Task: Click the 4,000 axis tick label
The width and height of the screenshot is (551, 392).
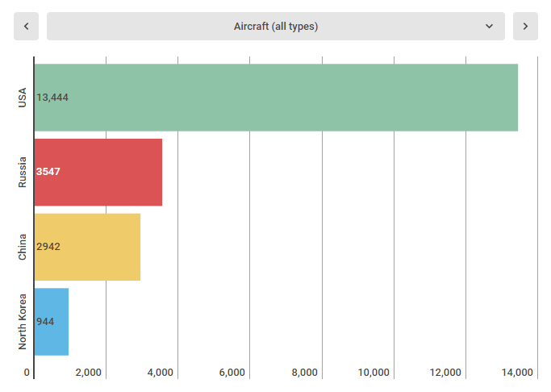Action: pos(161,373)
